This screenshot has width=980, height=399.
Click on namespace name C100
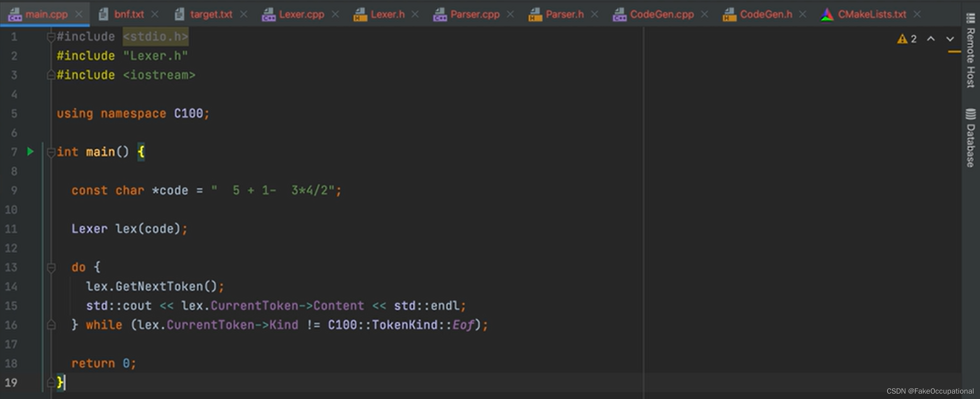(189, 113)
